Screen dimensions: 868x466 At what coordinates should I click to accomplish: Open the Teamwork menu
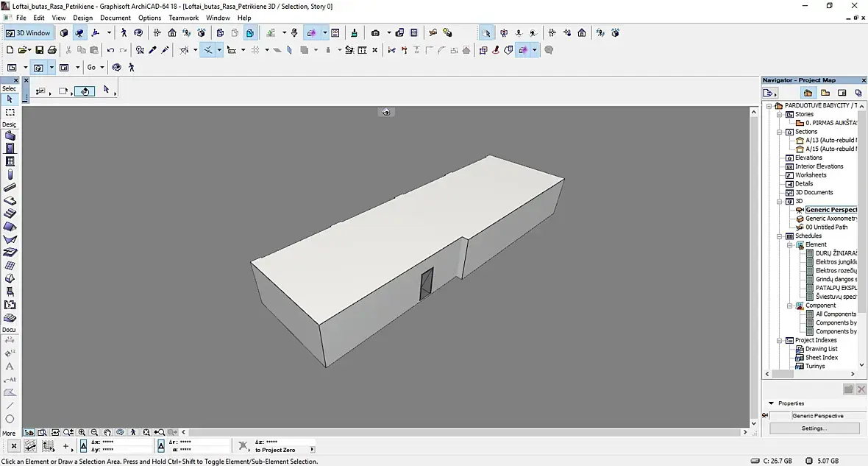pyautogui.click(x=183, y=18)
